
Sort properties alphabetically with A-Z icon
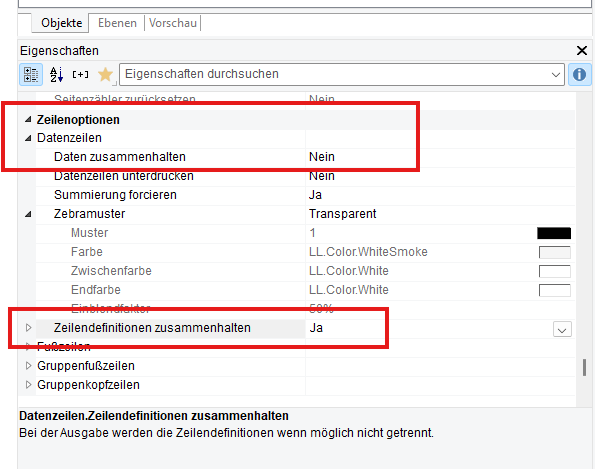[56, 74]
